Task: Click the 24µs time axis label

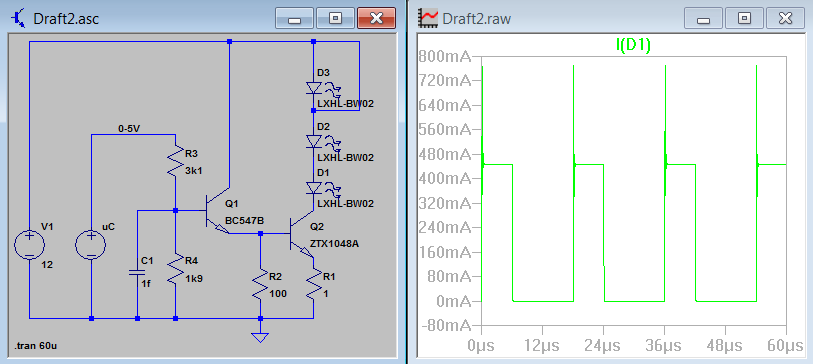Action: tap(603, 344)
